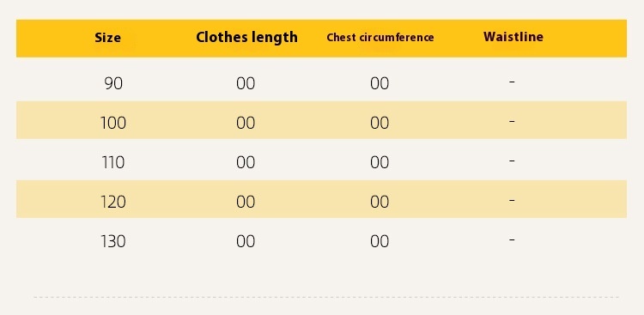Click chest circumference value for size 110

pos(380,162)
